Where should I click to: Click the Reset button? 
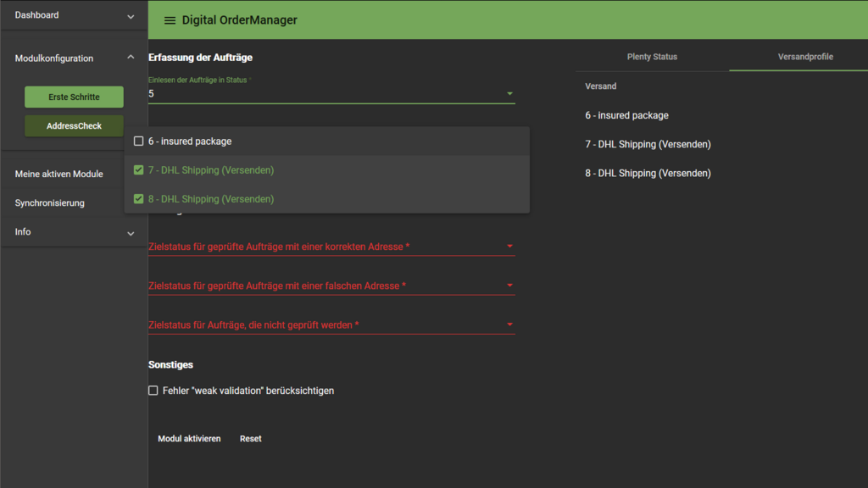point(250,439)
